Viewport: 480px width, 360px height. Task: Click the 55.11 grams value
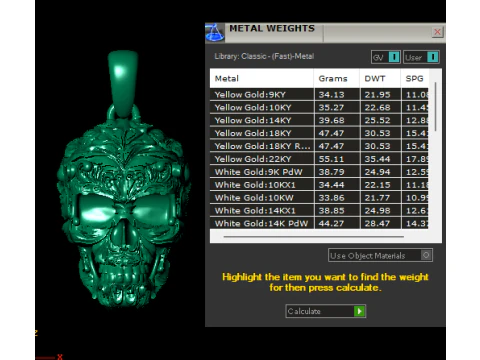pyautogui.click(x=331, y=159)
